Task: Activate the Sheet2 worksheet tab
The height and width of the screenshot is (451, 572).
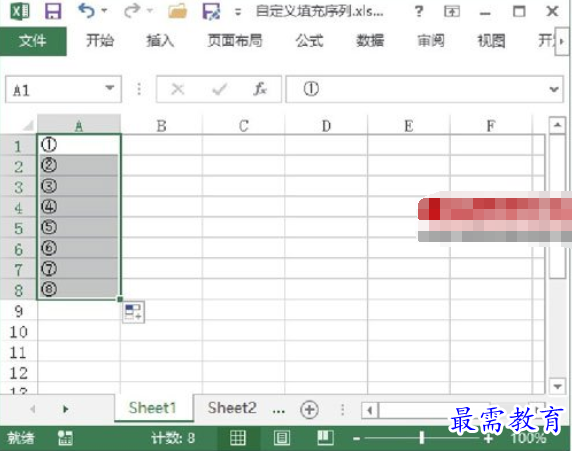Action: coord(232,408)
